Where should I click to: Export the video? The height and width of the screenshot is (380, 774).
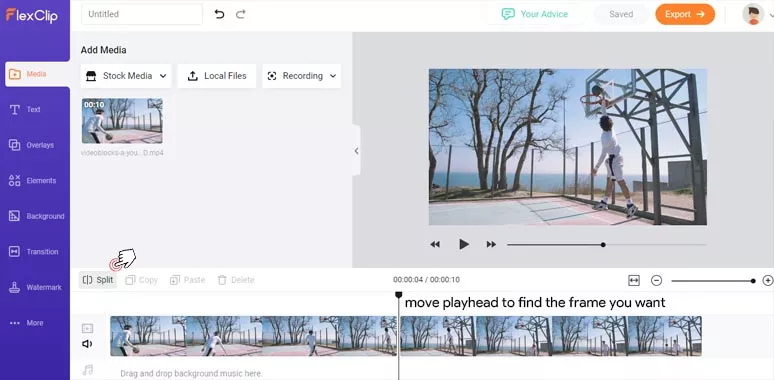coord(685,14)
